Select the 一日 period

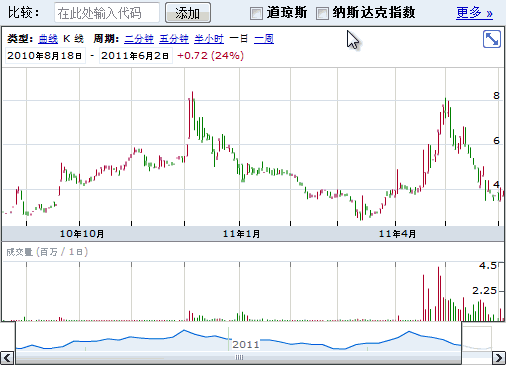point(239,39)
